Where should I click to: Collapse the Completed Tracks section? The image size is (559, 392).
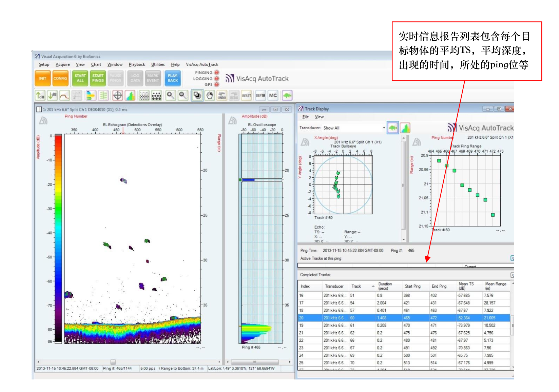(x=512, y=275)
